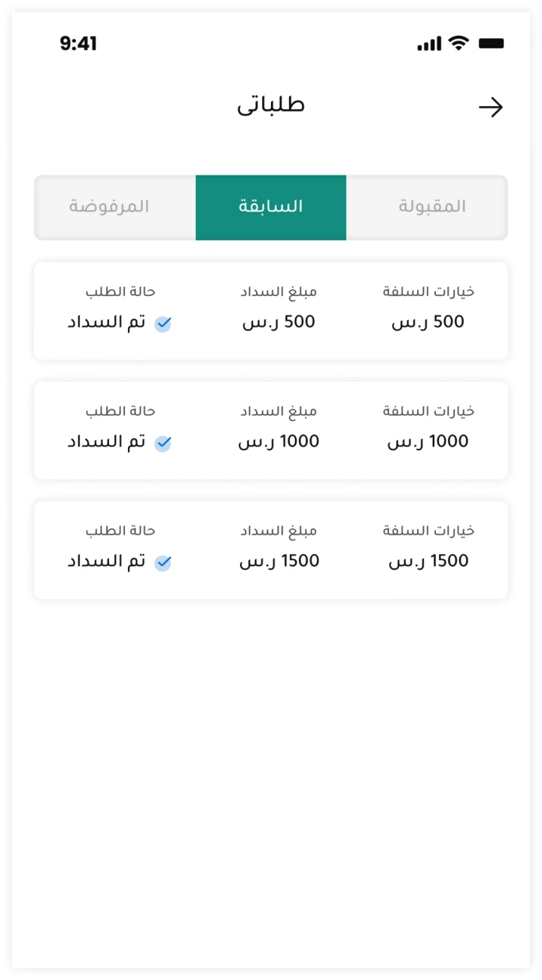The height and width of the screenshot is (980, 542).
Task: Tap تم السداد status in the third card
Action: click(x=107, y=562)
